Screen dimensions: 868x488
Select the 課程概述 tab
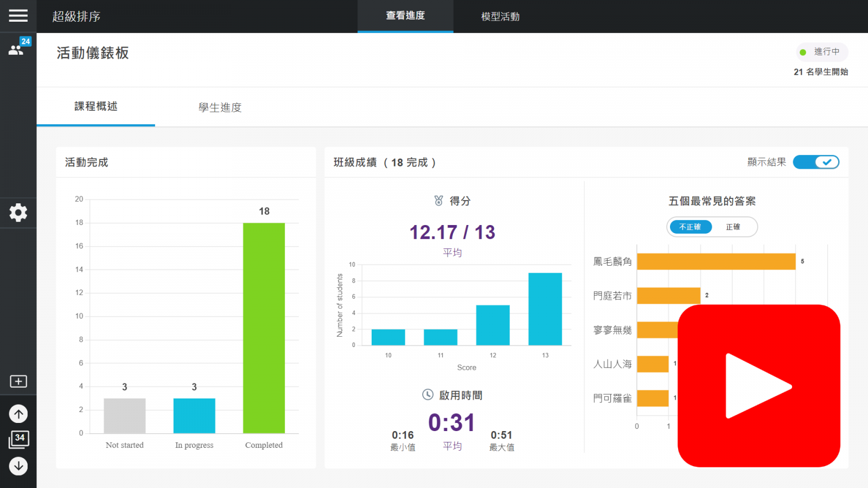coord(96,106)
